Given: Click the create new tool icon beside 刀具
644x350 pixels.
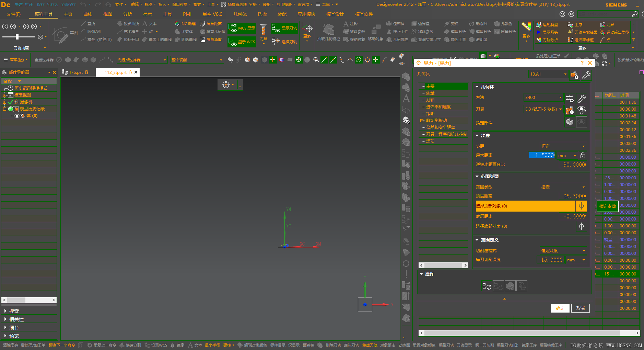Looking at the screenshot, I should pyautogui.click(x=570, y=110).
